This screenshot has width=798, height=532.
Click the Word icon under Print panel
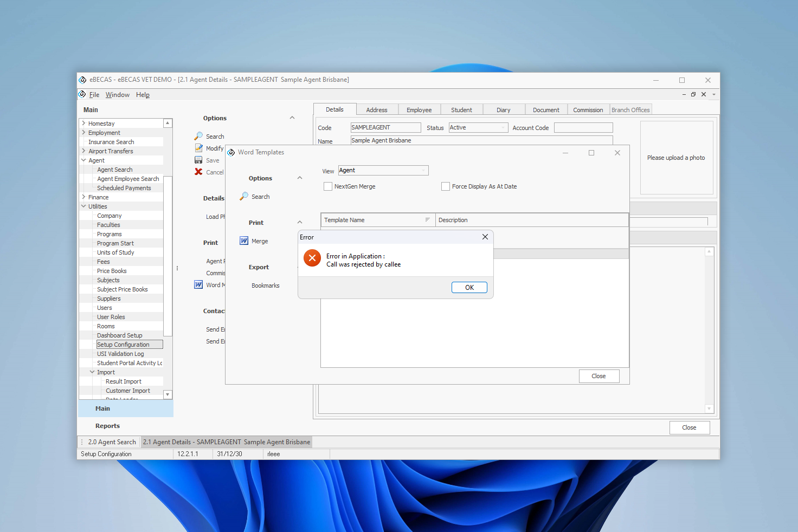[198, 285]
